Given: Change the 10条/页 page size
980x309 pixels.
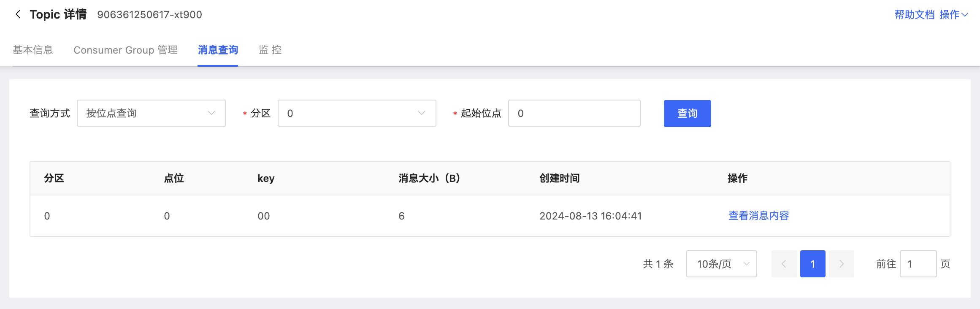Looking at the screenshot, I should 721,264.
